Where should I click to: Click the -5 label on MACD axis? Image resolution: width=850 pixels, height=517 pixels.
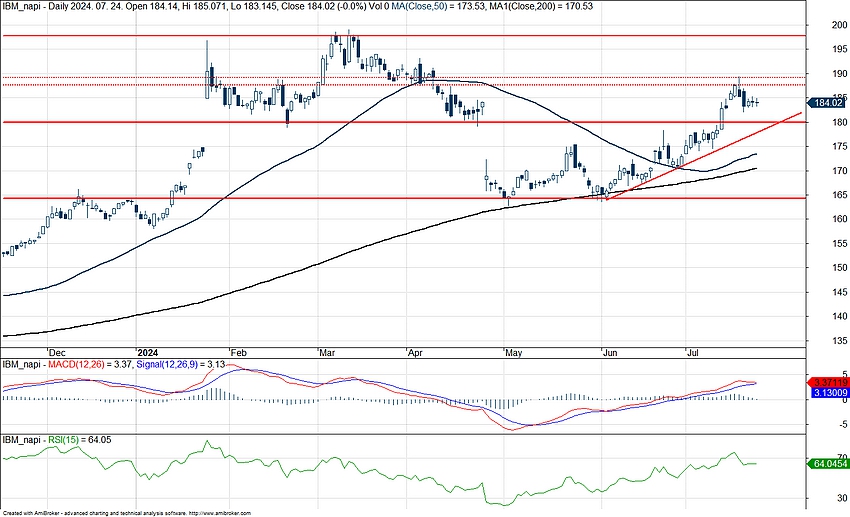[843, 425]
